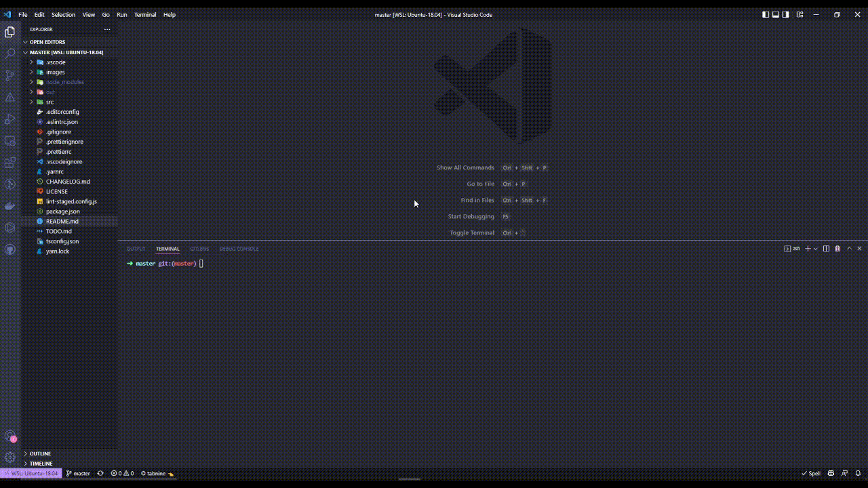The width and height of the screenshot is (868, 488).
Task: Open the problems counter in the status bar
Action: (x=123, y=473)
